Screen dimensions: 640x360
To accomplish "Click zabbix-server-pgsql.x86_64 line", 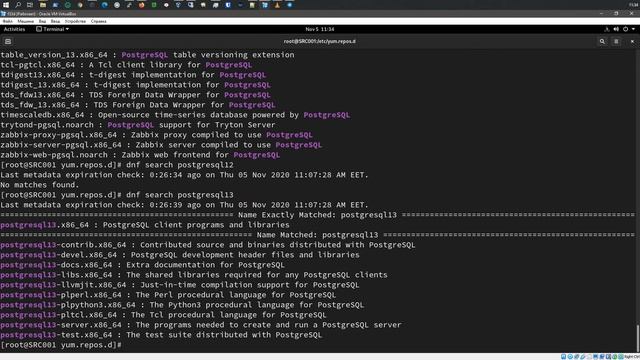I will click(x=161, y=145).
